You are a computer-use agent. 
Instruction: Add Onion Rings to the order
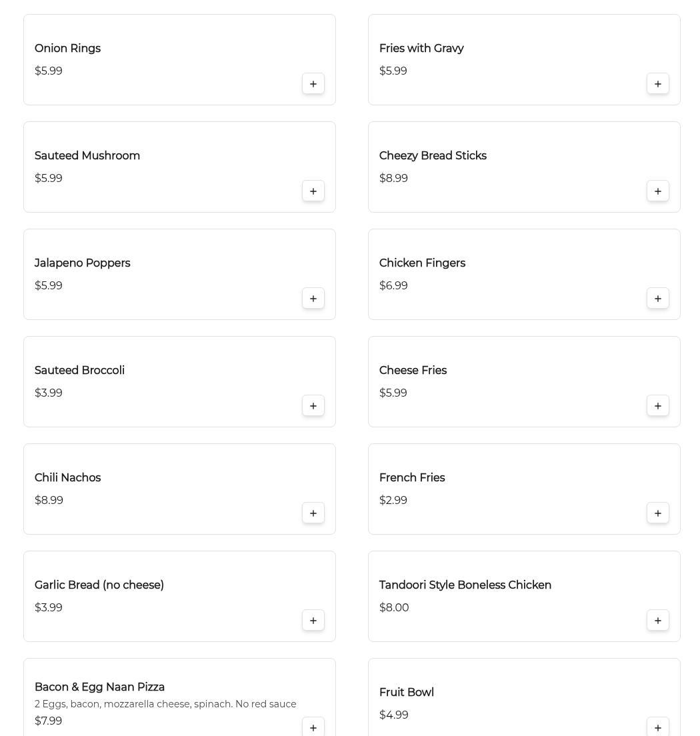click(x=313, y=84)
